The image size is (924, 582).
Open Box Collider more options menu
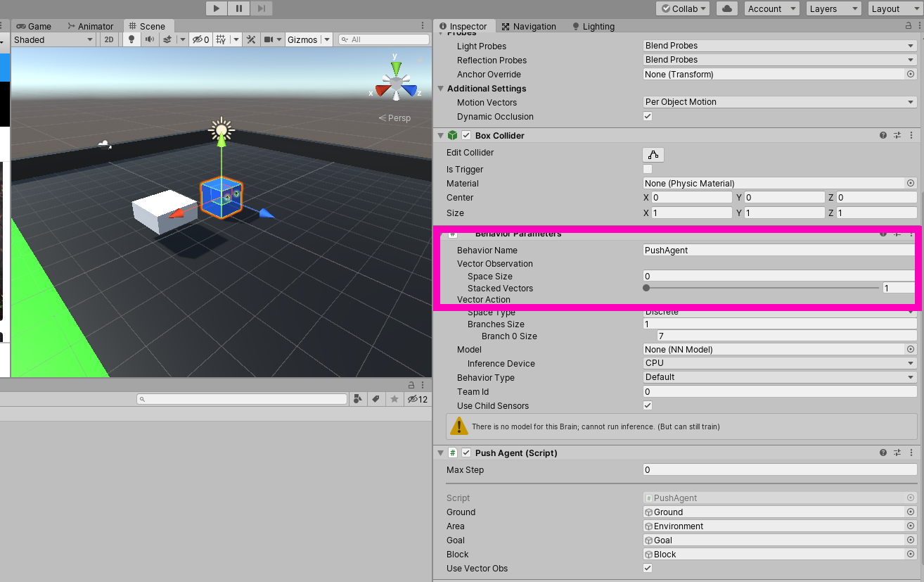[x=911, y=135]
